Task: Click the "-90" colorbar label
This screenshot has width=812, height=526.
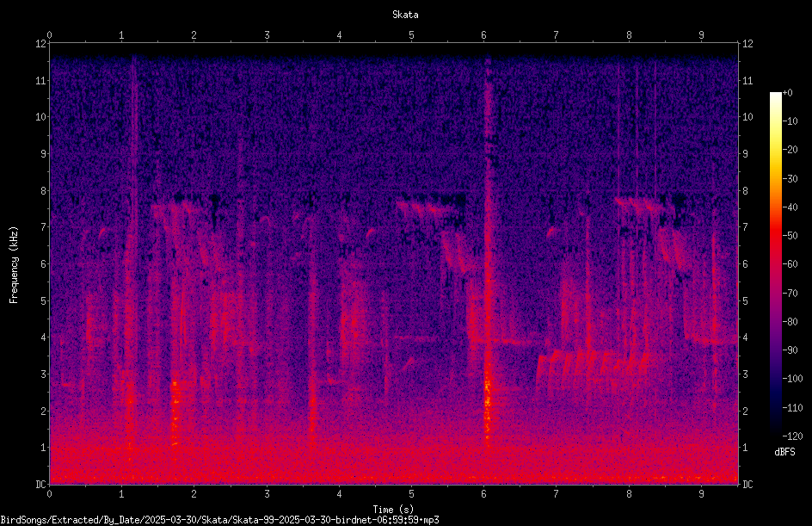Action: (790, 350)
